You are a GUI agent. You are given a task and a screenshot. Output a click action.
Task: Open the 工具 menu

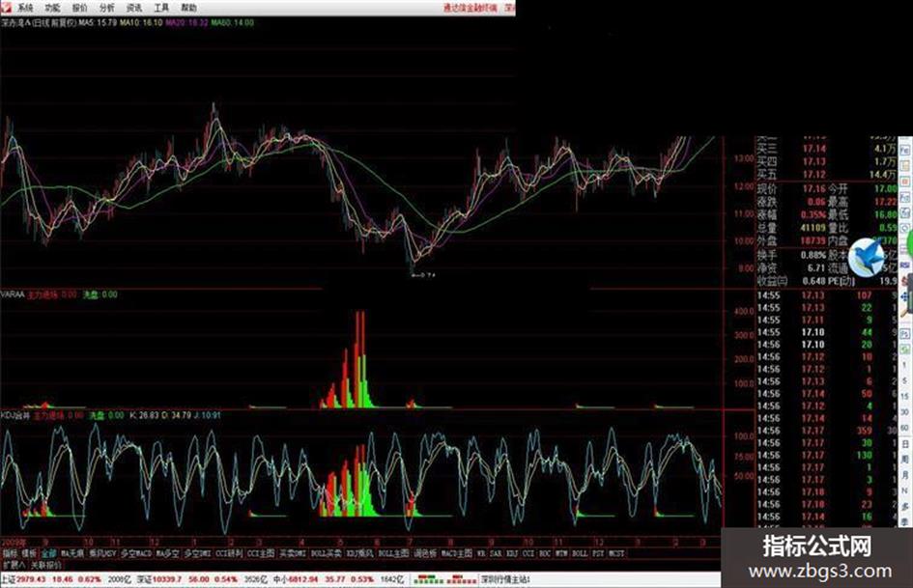click(161, 8)
